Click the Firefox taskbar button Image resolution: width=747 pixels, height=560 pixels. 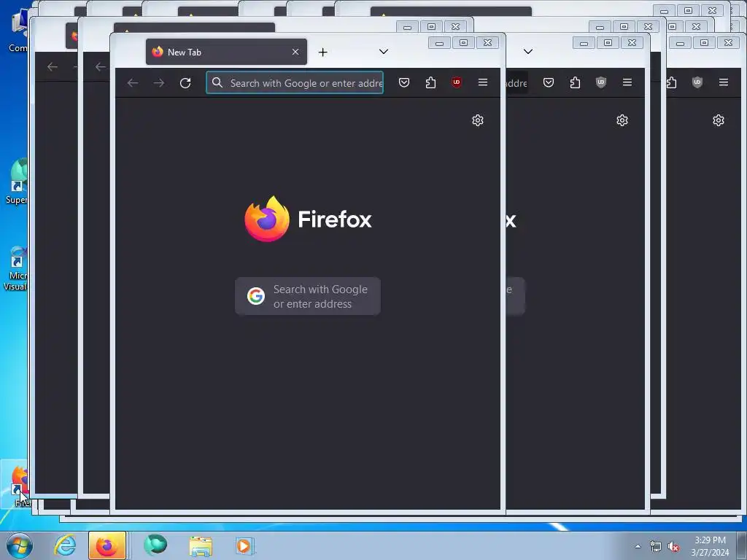pyautogui.click(x=107, y=545)
